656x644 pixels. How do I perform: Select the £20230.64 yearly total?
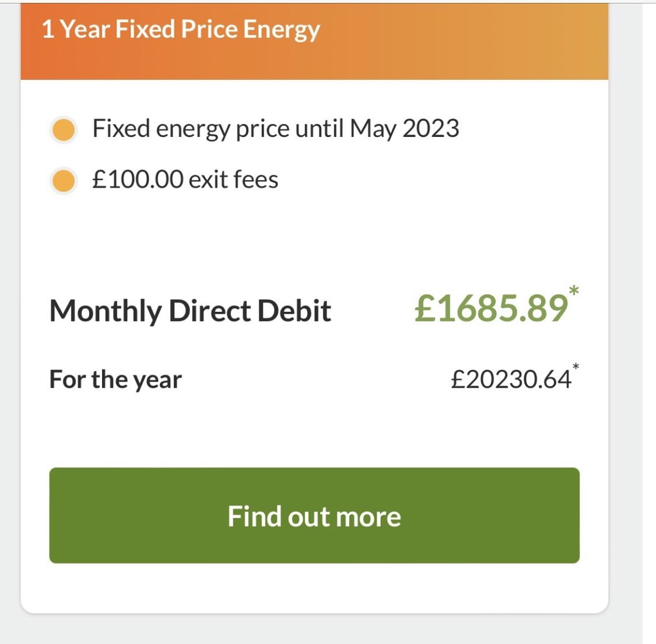click(x=510, y=379)
